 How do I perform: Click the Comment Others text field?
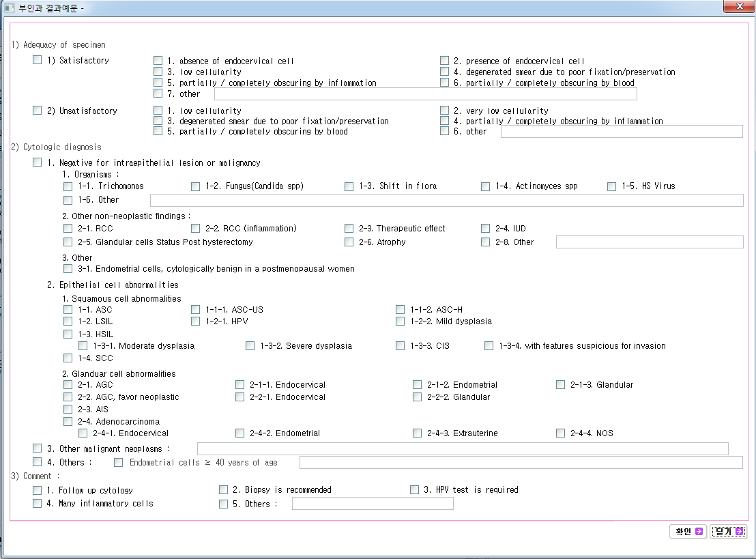tap(372, 504)
